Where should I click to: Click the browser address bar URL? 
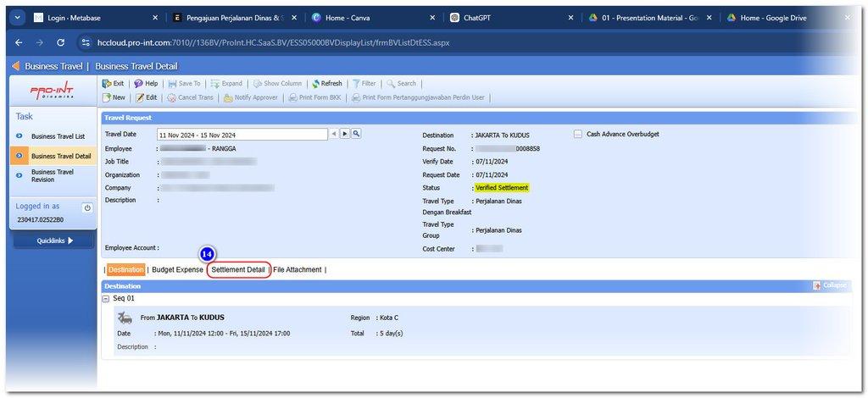tap(272, 42)
